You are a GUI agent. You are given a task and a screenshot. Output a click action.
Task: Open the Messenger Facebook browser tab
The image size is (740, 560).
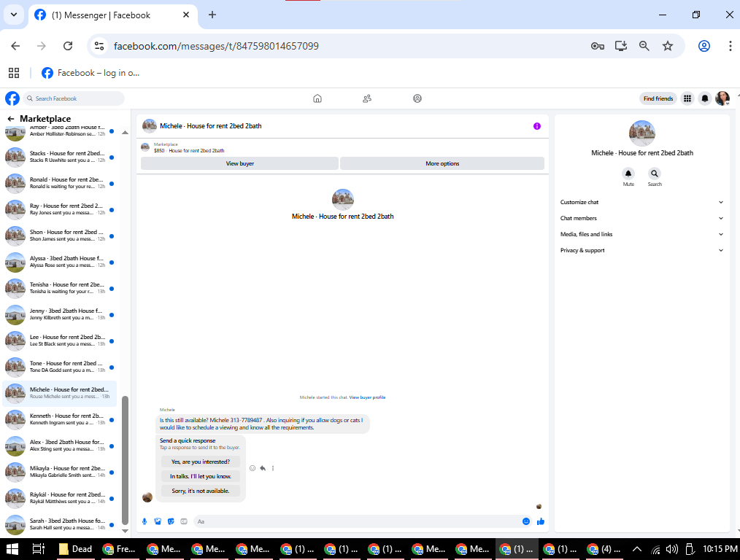click(x=112, y=15)
